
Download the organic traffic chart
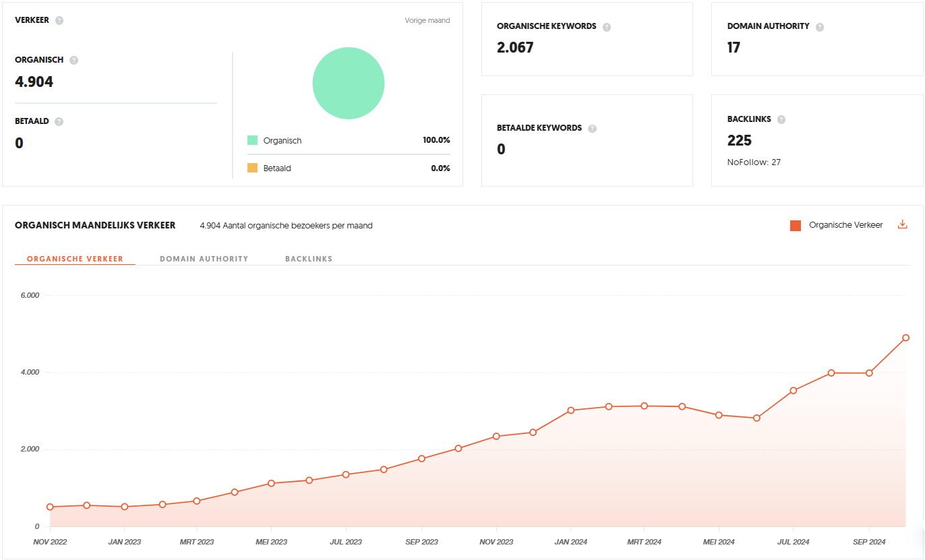coord(903,225)
